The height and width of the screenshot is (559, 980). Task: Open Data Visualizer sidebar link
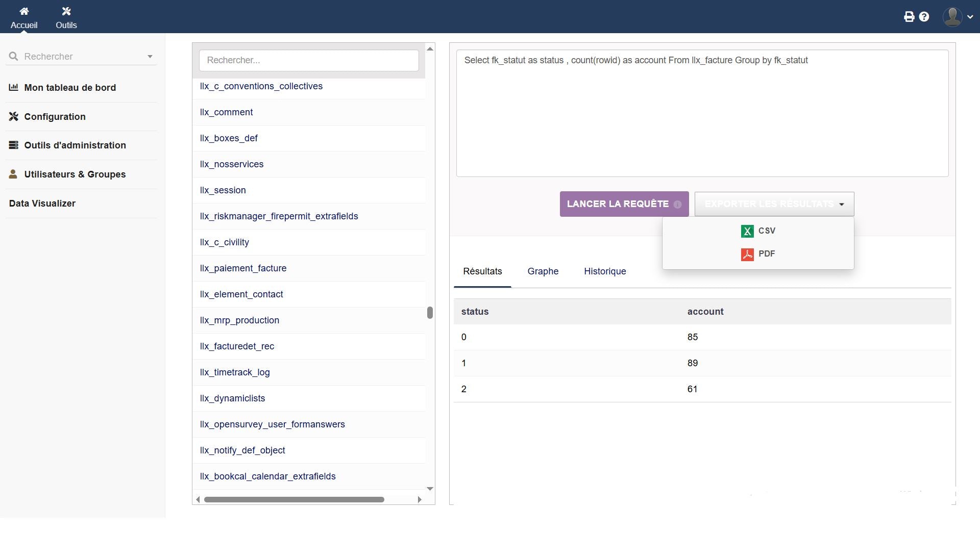[x=42, y=204]
